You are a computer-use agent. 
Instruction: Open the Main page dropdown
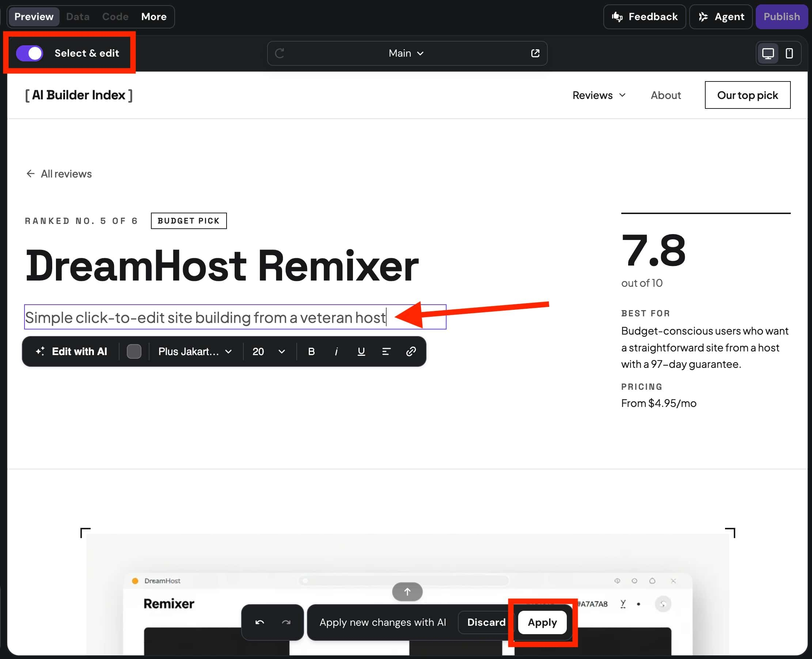tap(406, 53)
